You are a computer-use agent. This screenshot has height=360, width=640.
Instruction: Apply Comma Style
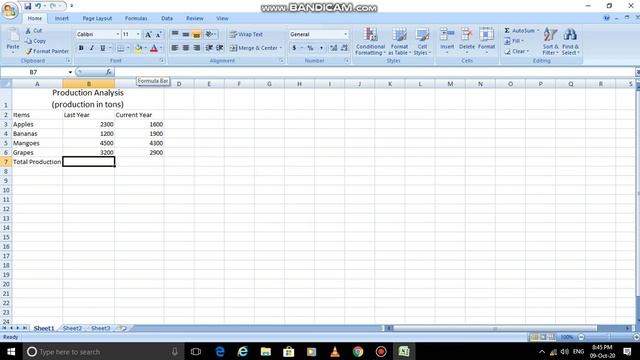point(321,48)
